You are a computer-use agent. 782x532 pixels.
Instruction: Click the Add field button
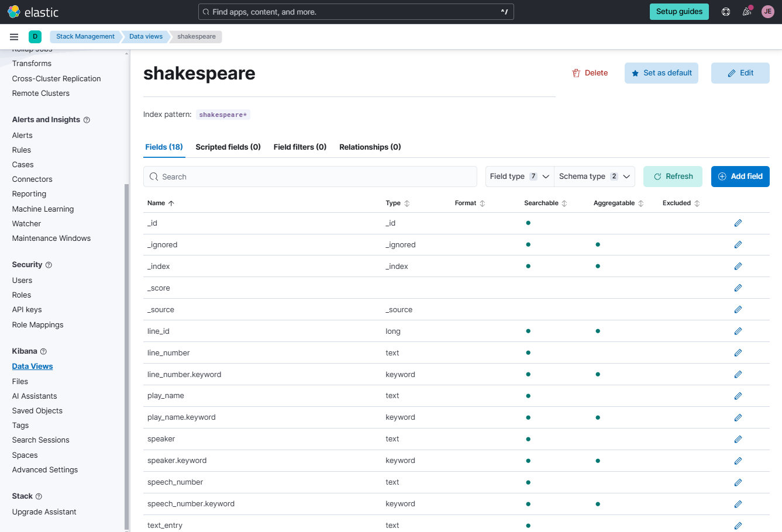click(740, 177)
